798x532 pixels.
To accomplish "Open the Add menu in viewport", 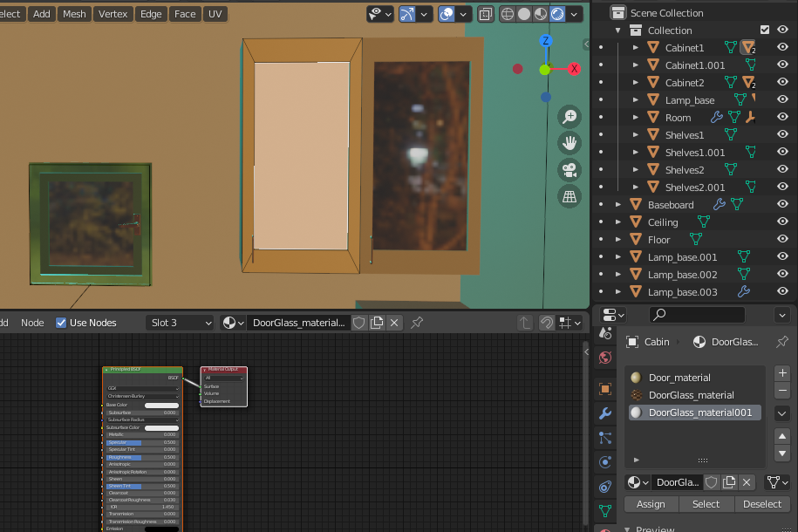I will (x=42, y=14).
